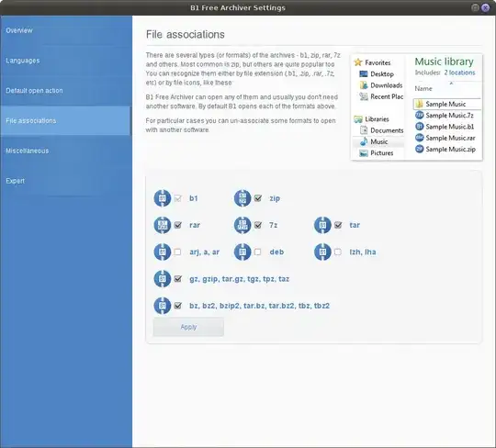496x448 pixels.
Task: Disable the rar association checkbox
Action: (178, 225)
